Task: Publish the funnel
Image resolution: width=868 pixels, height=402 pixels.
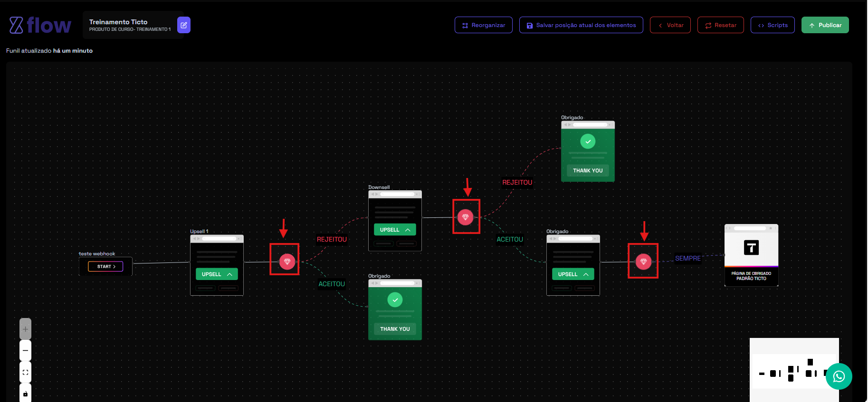Action: (x=825, y=25)
